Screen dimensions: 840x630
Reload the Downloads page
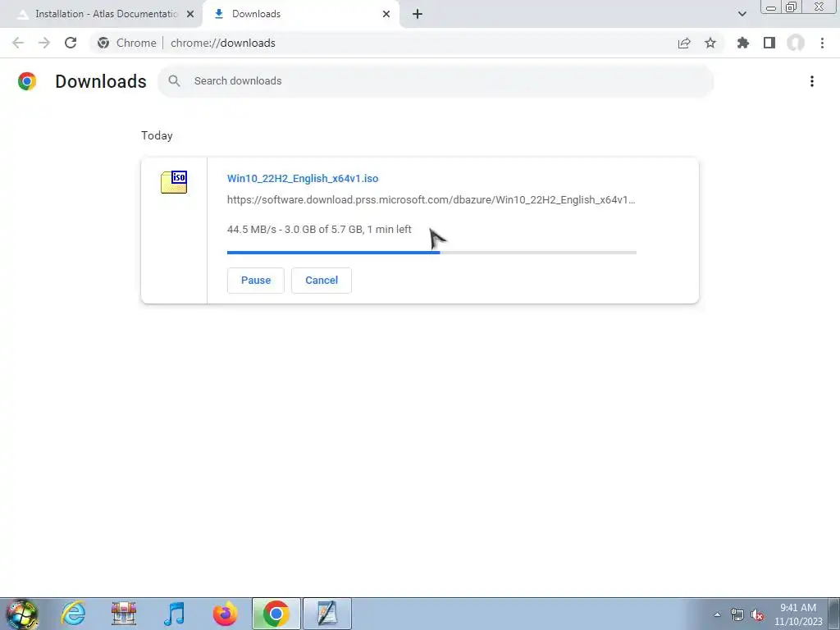point(71,43)
